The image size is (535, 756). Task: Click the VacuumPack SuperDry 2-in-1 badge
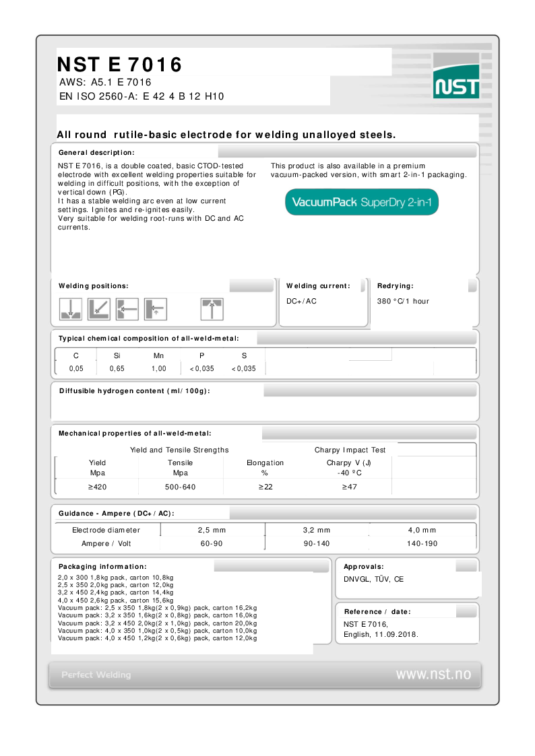point(362,202)
